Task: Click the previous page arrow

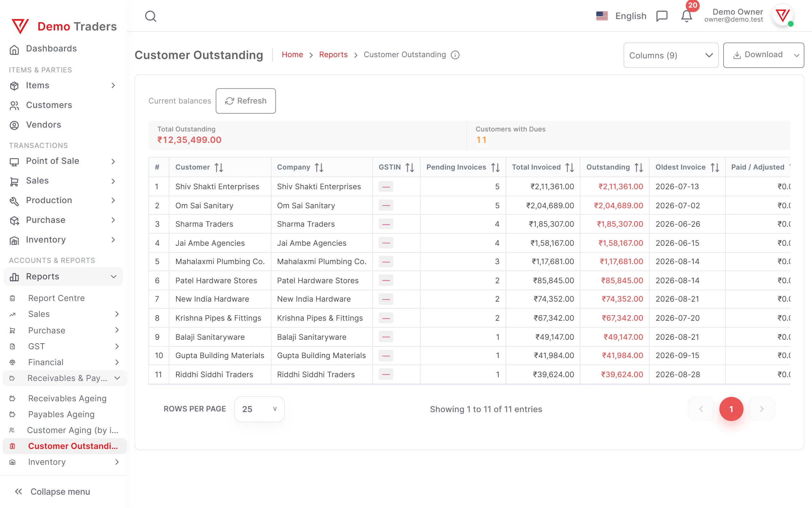Action: coord(701,409)
